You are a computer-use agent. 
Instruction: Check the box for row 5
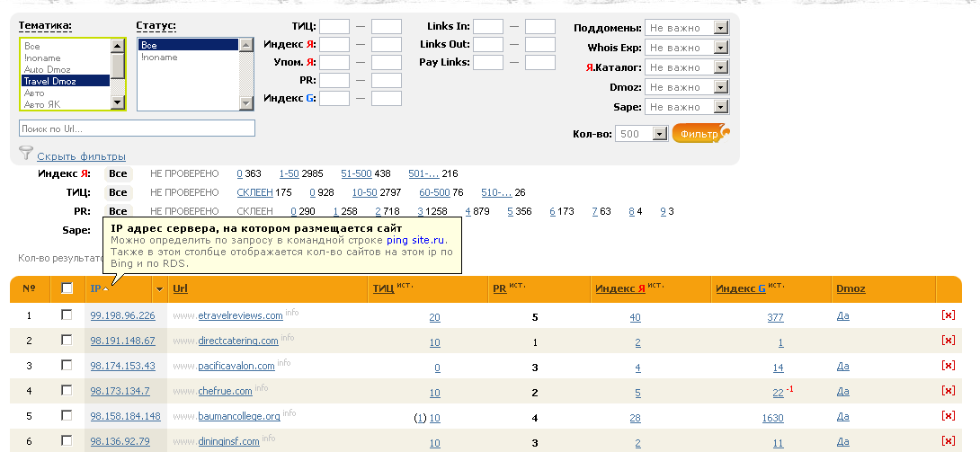(67, 416)
